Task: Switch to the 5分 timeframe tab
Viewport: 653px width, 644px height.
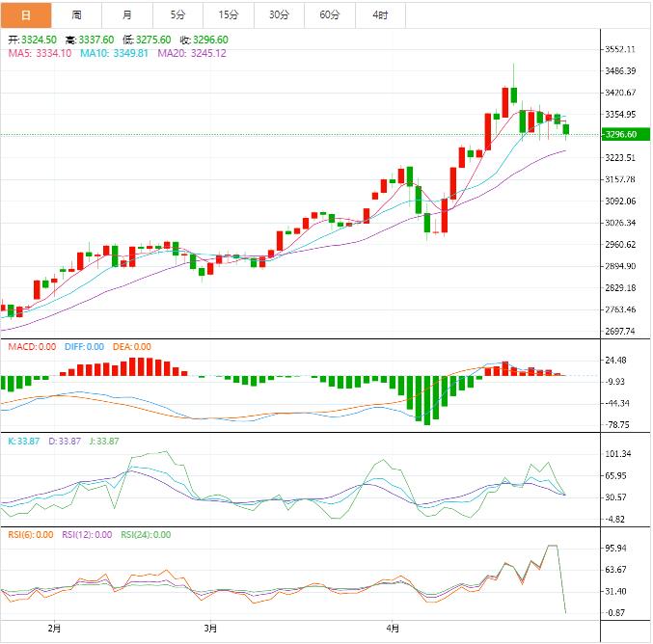Action: (178, 14)
